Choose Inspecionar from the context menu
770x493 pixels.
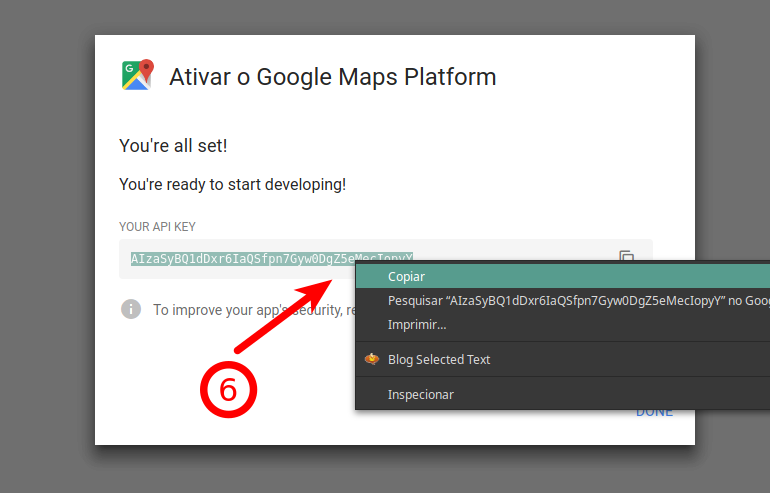point(563,394)
